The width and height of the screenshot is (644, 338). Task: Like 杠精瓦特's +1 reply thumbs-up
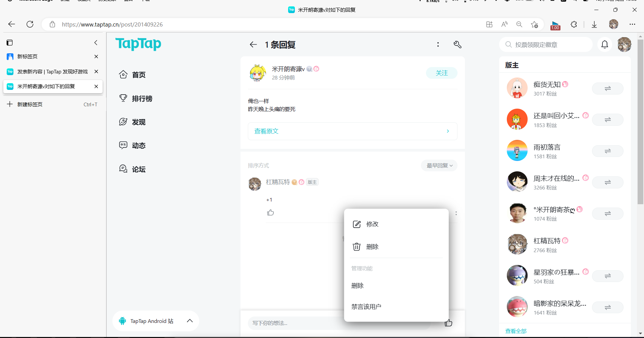click(x=270, y=213)
